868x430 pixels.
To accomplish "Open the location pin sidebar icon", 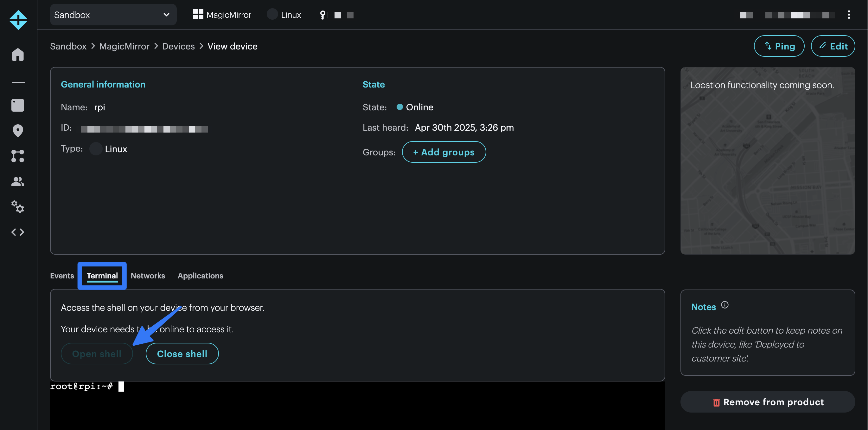I will (18, 131).
